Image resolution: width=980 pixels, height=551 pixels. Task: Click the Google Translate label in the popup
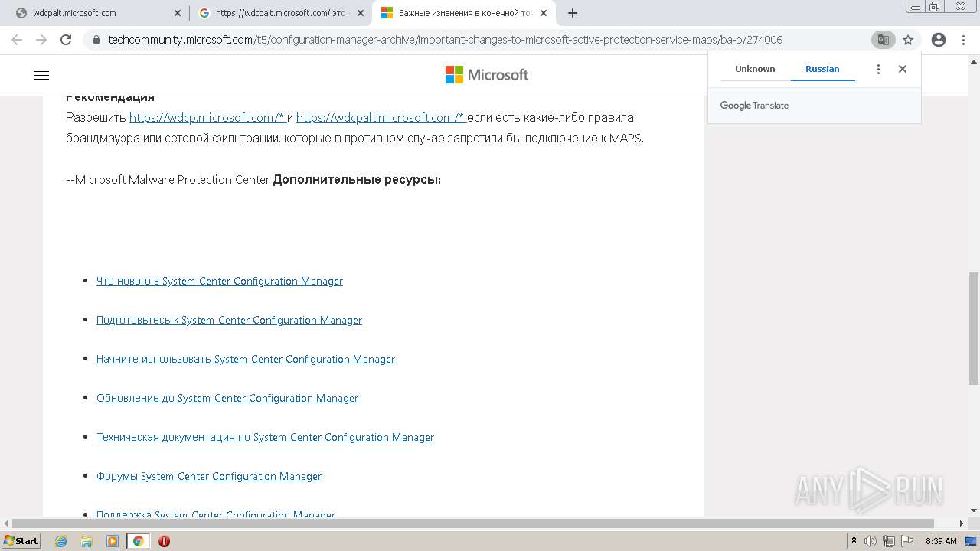point(754,106)
